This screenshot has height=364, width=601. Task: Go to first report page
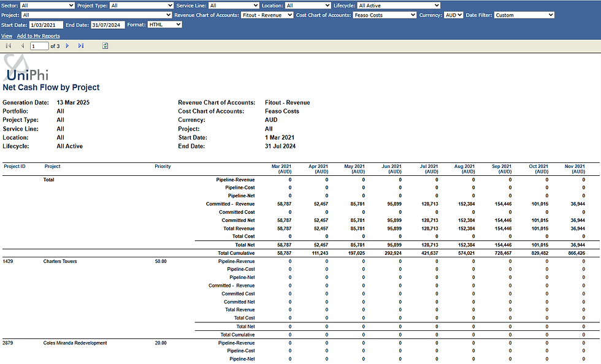9,46
